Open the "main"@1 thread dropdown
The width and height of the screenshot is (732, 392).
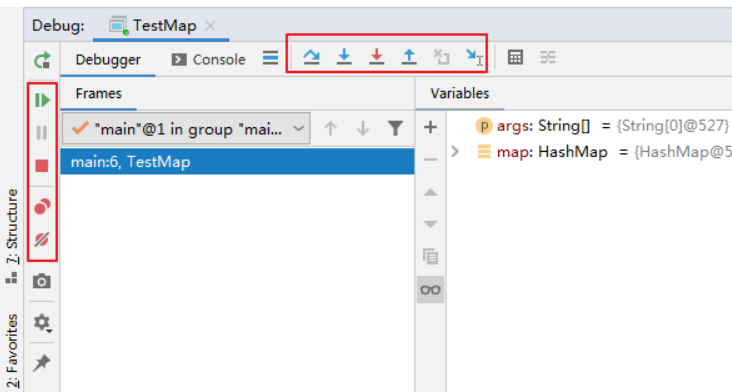(186, 128)
